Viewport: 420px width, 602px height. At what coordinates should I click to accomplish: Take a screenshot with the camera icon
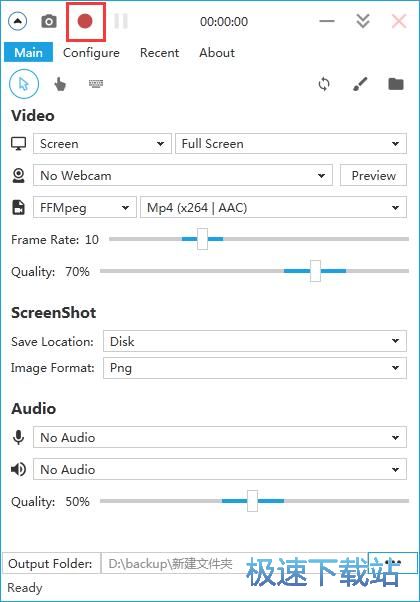[49, 22]
